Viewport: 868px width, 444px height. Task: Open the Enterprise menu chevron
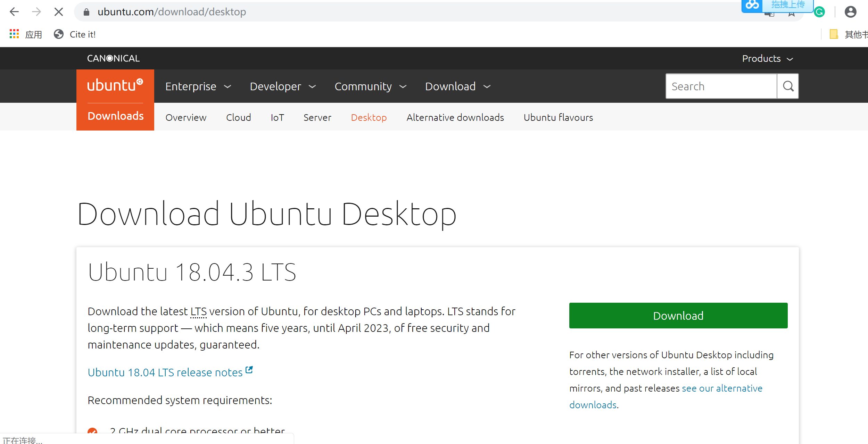[228, 86]
